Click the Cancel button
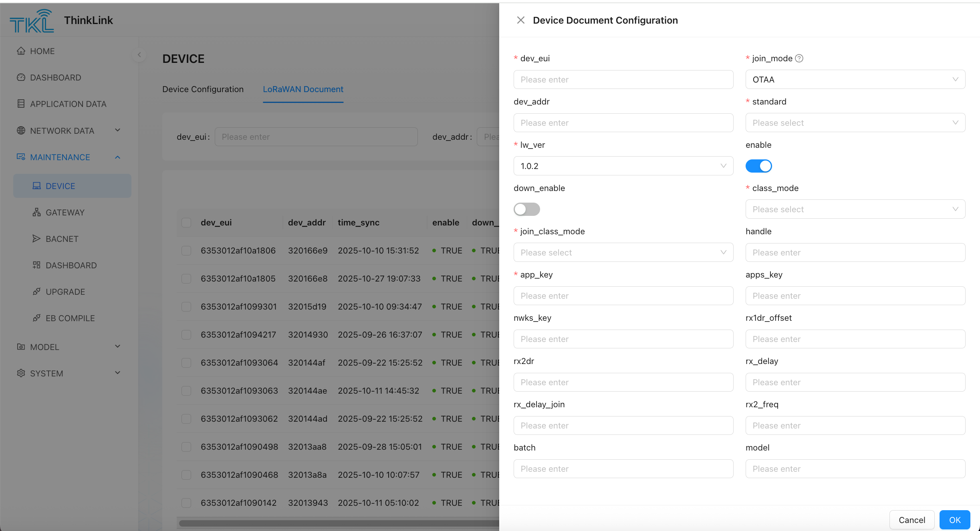The height and width of the screenshot is (531, 980). 911,520
